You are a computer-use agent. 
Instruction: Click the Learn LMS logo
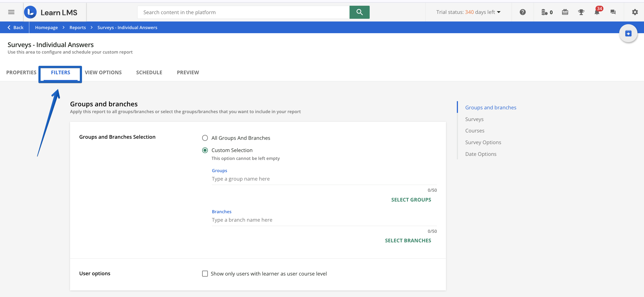click(51, 12)
